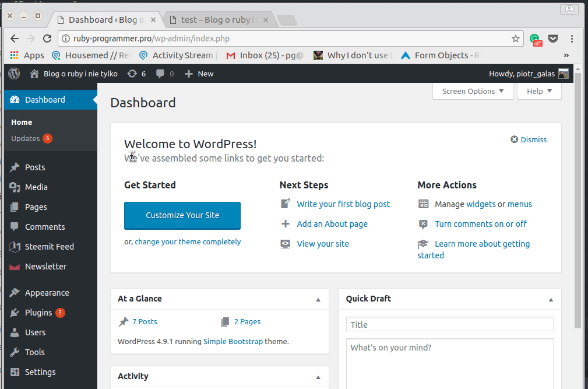The width and height of the screenshot is (588, 389).
Task: Follow change your theme completely link
Action: point(188,242)
